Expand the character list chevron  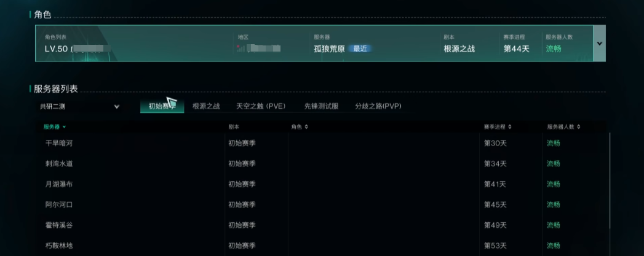pos(600,44)
